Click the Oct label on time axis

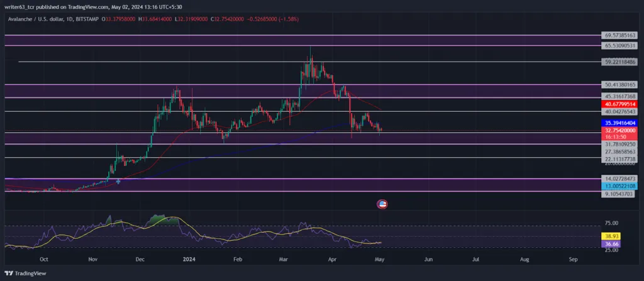(x=45, y=260)
